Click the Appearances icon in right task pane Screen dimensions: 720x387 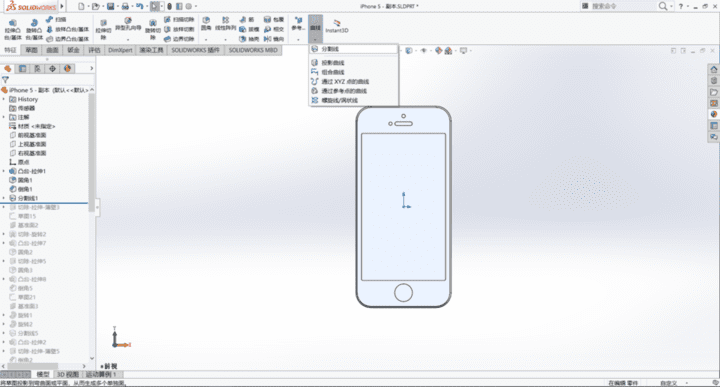(714, 114)
